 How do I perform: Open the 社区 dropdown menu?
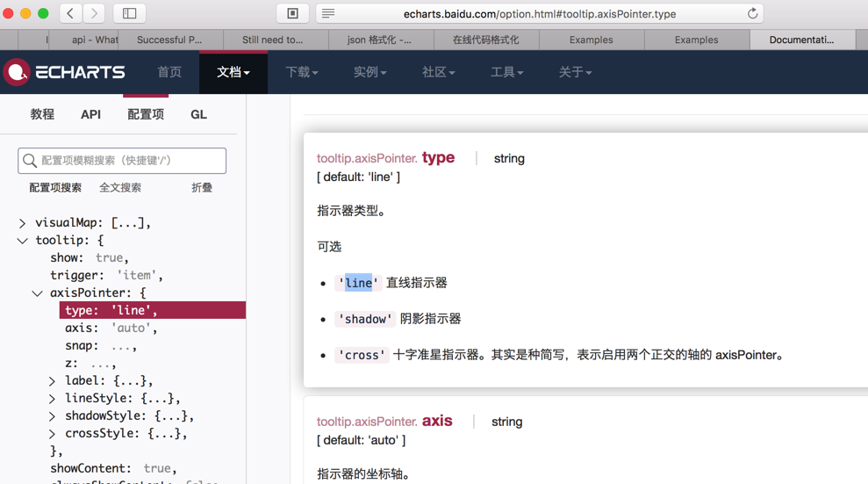click(439, 72)
